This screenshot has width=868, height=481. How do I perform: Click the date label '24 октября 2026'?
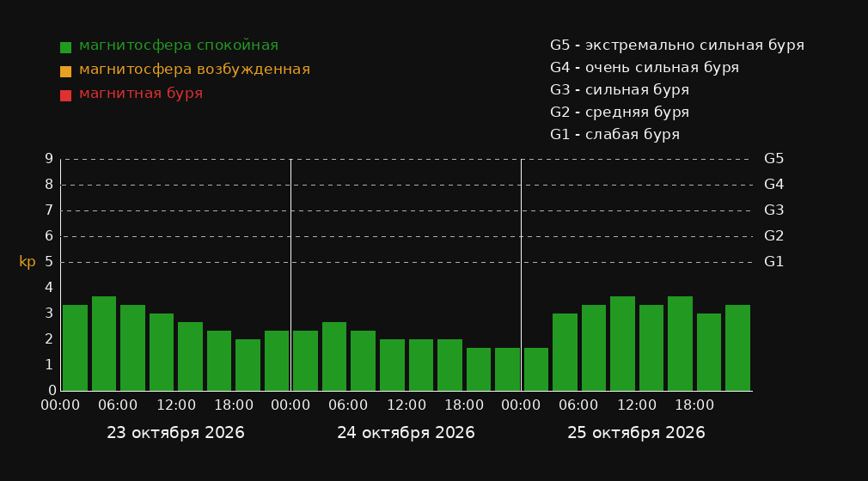(x=406, y=433)
